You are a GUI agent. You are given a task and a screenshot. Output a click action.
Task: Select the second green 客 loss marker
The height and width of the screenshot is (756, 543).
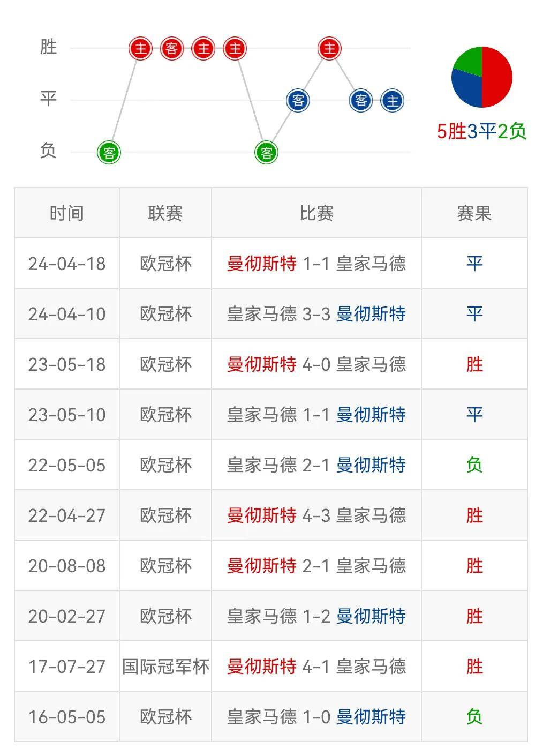(266, 153)
